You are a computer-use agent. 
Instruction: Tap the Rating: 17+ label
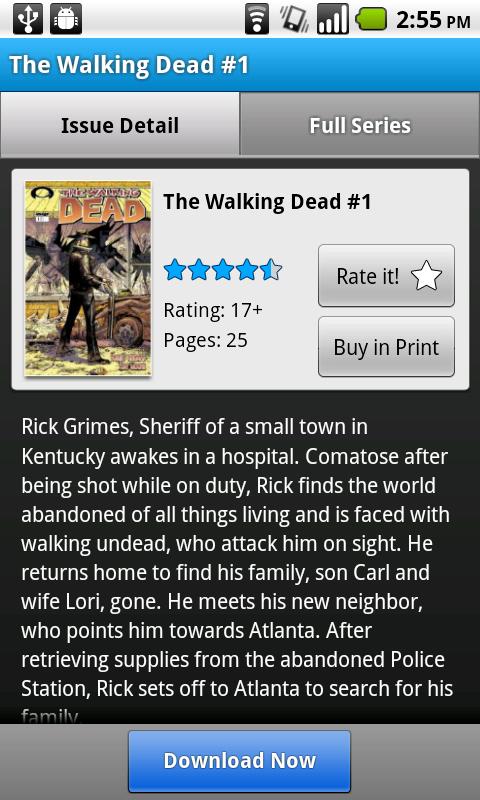click(x=213, y=310)
